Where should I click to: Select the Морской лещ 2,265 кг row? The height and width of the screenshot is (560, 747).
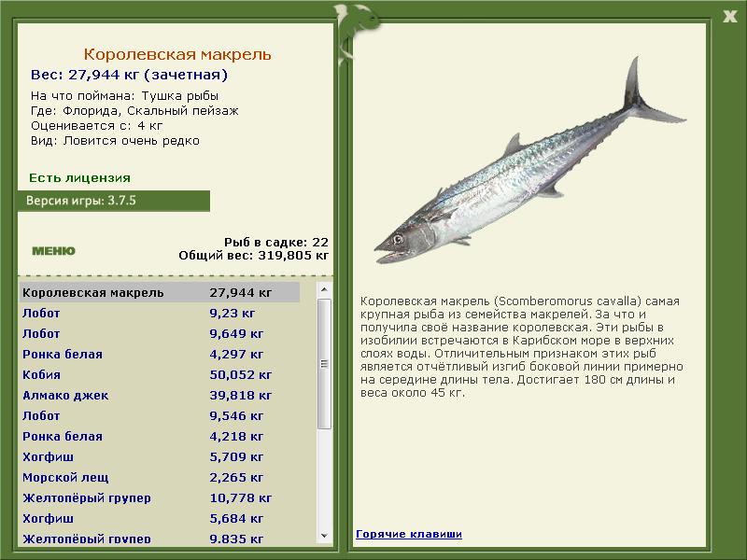(160, 477)
